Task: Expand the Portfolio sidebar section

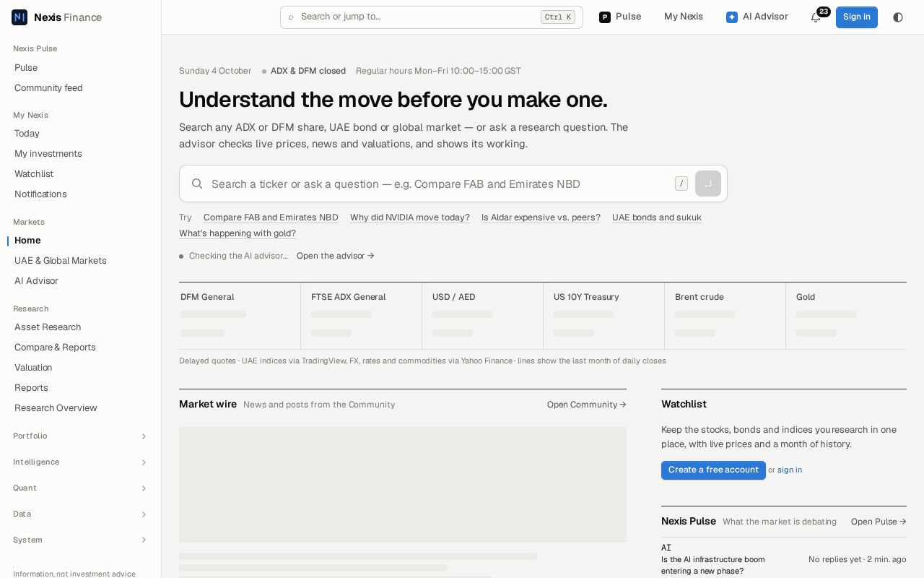Action: pyautogui.click(x=80, y=436)
